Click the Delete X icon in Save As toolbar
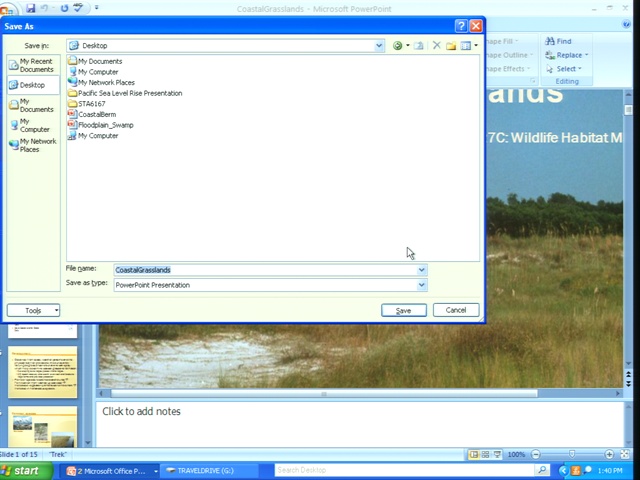 437,45
